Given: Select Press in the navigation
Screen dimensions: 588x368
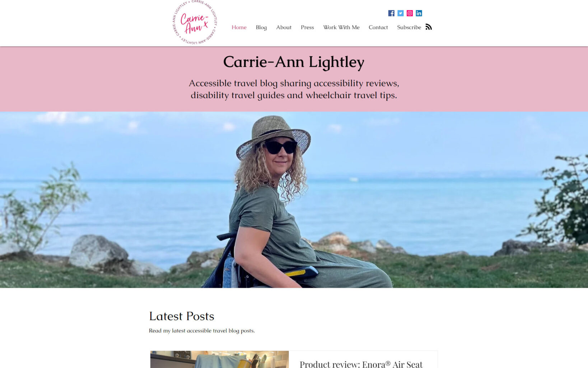Looking at the screenshot, I should [x=307, y=27].
